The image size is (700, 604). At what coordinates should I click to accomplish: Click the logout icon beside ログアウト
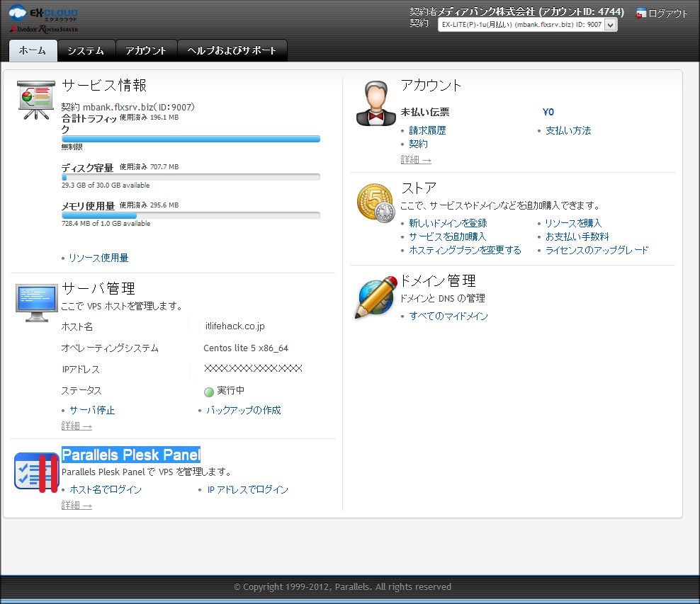(x=641, y=13)
